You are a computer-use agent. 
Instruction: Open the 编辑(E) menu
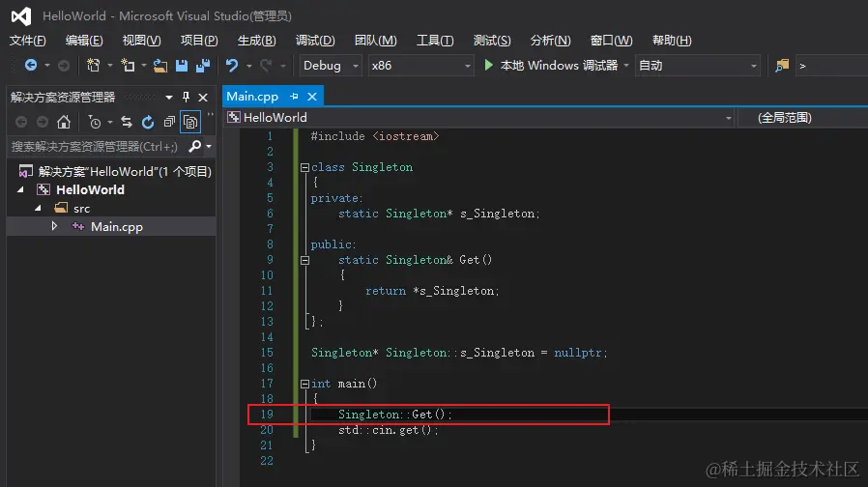[x=84, y=41]
